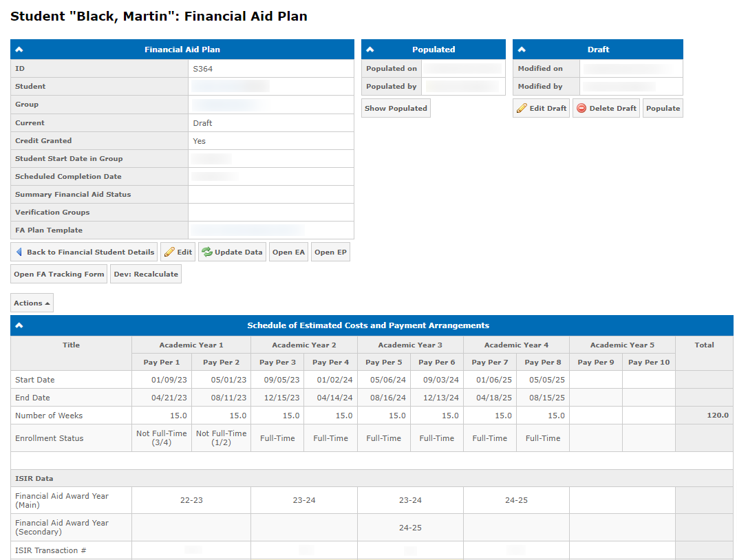Click the Pay Per 8 header
Image resolution: width=737 pixels, height=560 pixels.
pos(543,363)
